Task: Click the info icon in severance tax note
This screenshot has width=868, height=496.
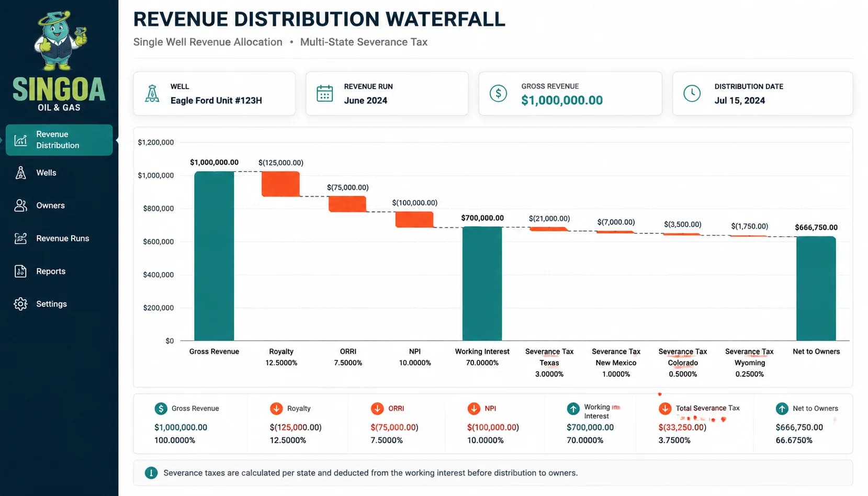Action: coord(151,473)
